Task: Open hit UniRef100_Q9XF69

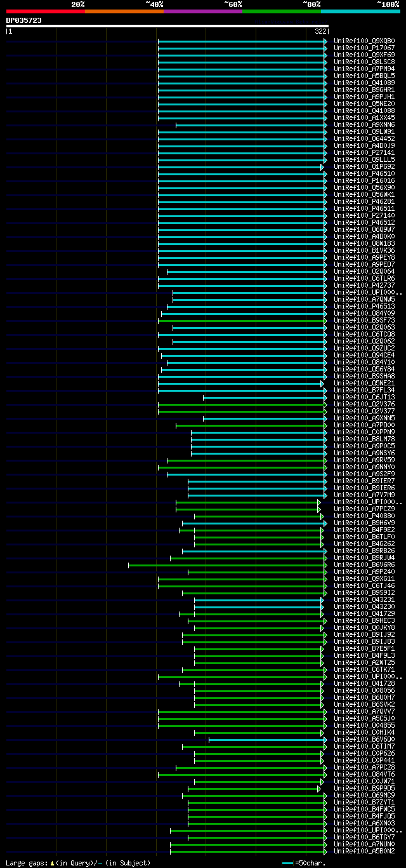Action: click(x=364, y=55)
